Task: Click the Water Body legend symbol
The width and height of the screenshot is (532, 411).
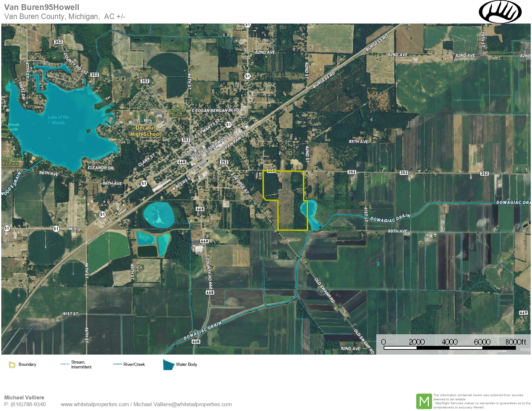Action: point(168,365)
